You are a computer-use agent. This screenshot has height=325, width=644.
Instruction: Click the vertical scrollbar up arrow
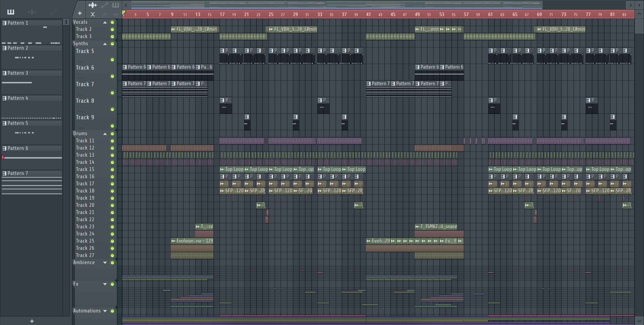(x=639, y=14)
